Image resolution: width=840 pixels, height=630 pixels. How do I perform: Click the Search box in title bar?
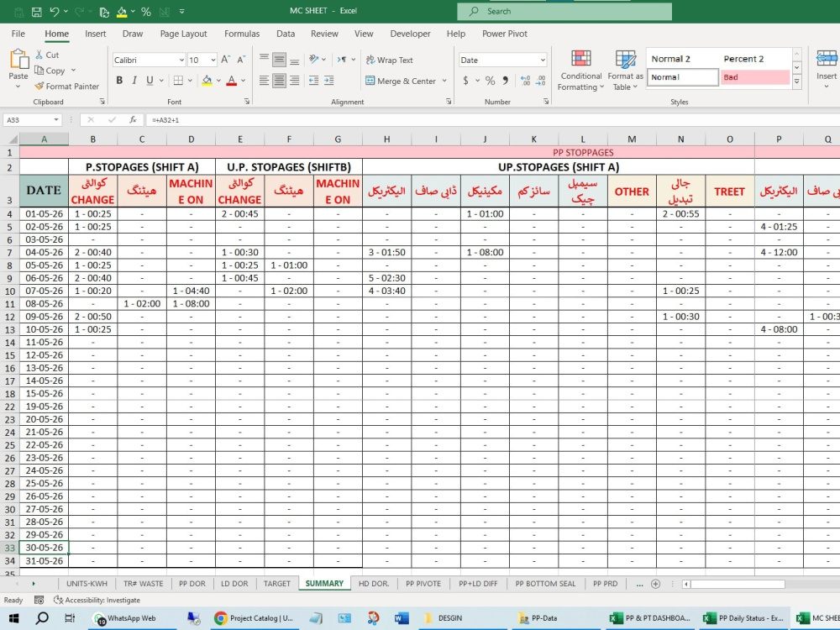[x=564, y=11]
